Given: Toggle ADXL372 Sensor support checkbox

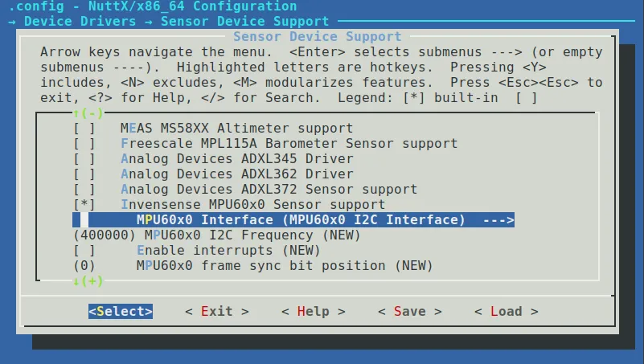Looking at the screenshot, I should 84,190.
